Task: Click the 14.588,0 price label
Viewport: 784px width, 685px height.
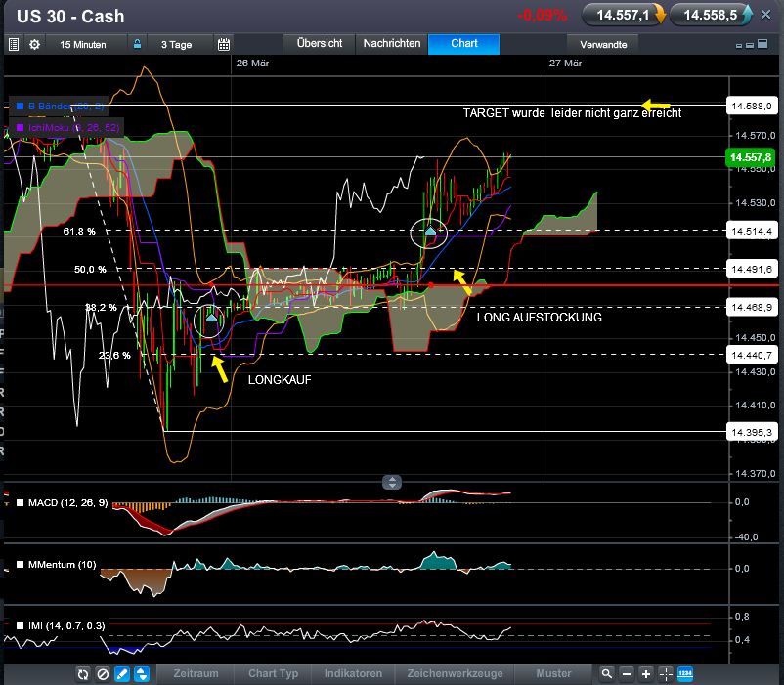Action: [752, 106]
